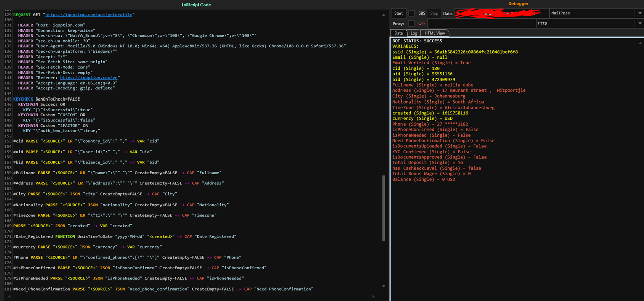Select the Nationality = South Africa line

[x=438, y=102]
